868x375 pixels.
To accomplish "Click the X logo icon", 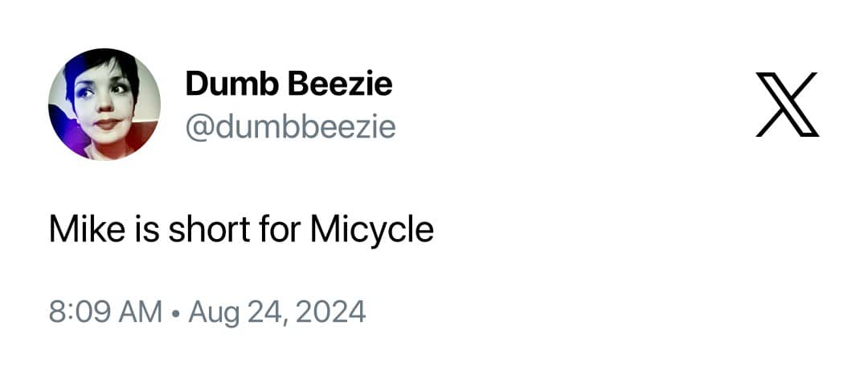I will [x=787, y=105].
